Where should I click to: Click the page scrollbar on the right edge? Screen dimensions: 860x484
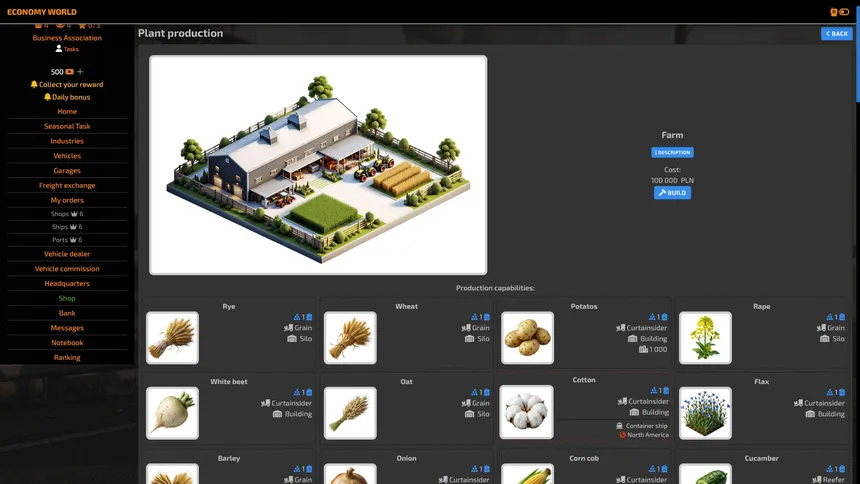pos(857,55)
